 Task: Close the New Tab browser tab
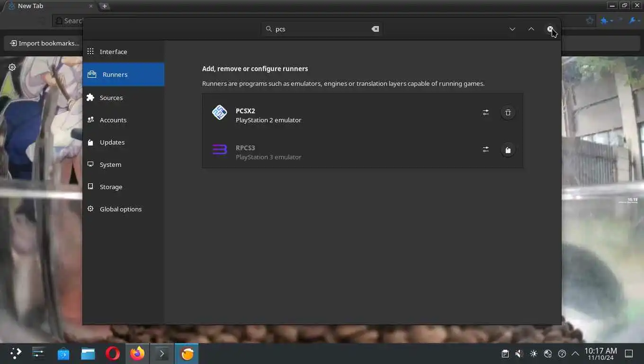pyautogui.click(x=91, y=6)
